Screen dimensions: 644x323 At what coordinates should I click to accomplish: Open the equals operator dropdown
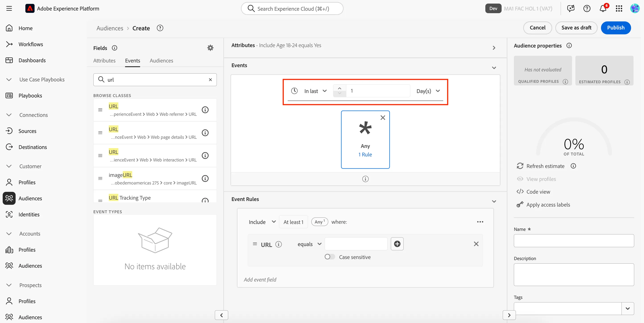pos(309,244)
